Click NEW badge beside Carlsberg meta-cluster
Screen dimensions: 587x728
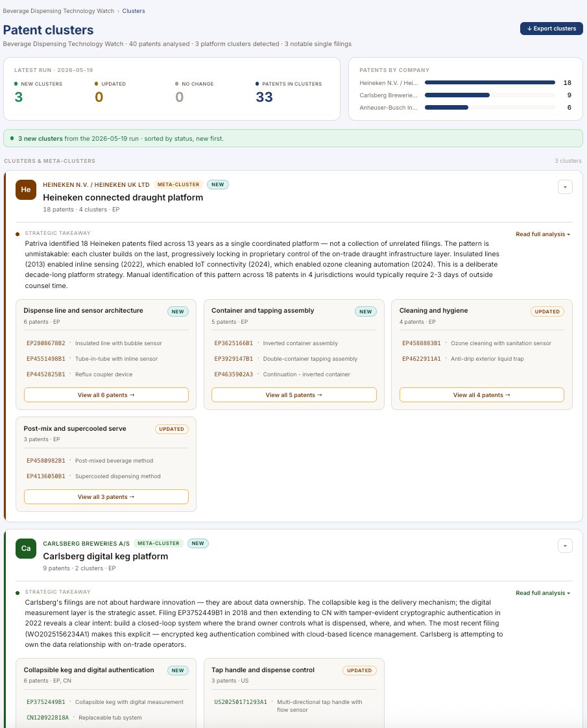[x=198, y=543]
